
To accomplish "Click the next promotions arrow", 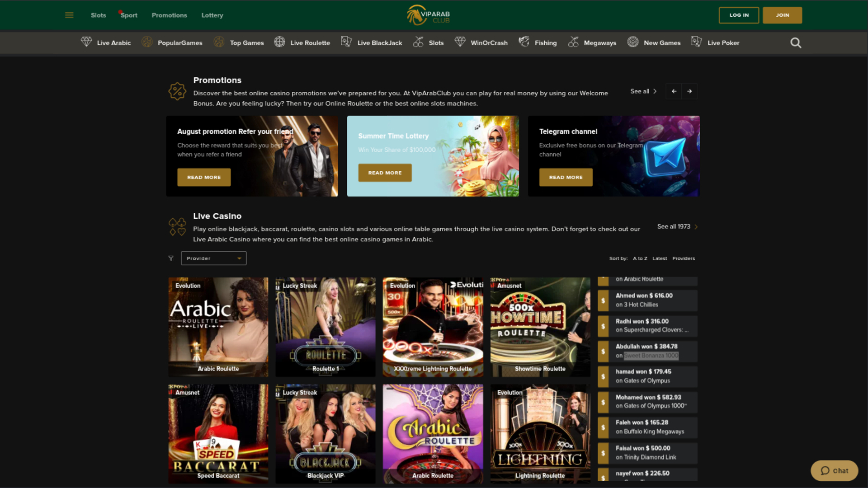I will click(689, 91).
